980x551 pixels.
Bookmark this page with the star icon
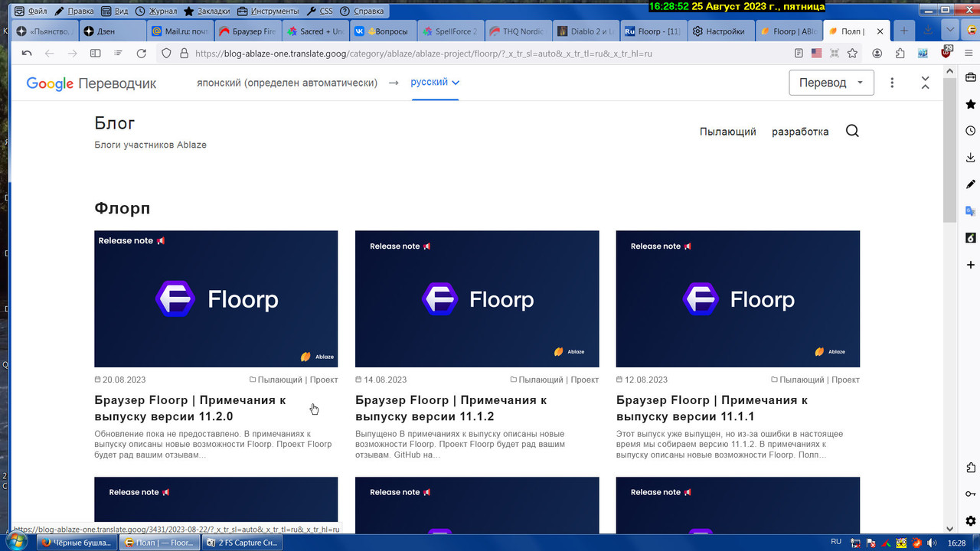coord(851,54)
